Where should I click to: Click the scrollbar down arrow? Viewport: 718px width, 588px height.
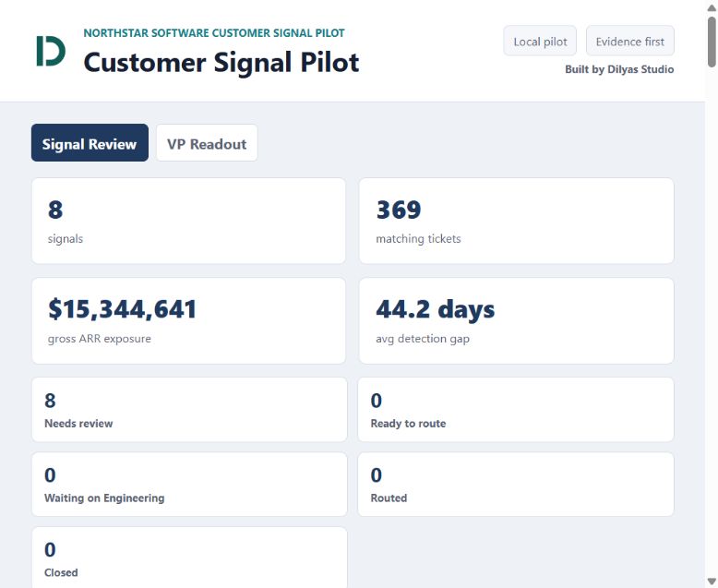click(712, 582)
